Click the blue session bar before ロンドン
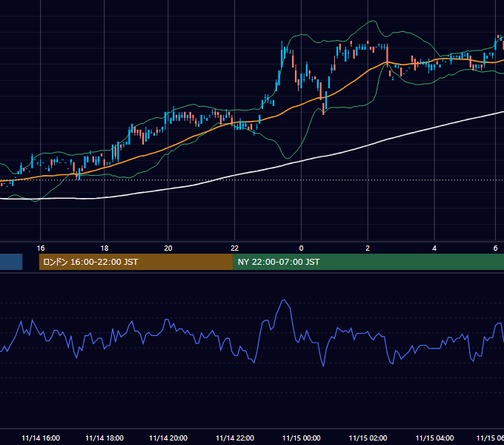This screenshot has width=504, height=445. pos(11,262)
